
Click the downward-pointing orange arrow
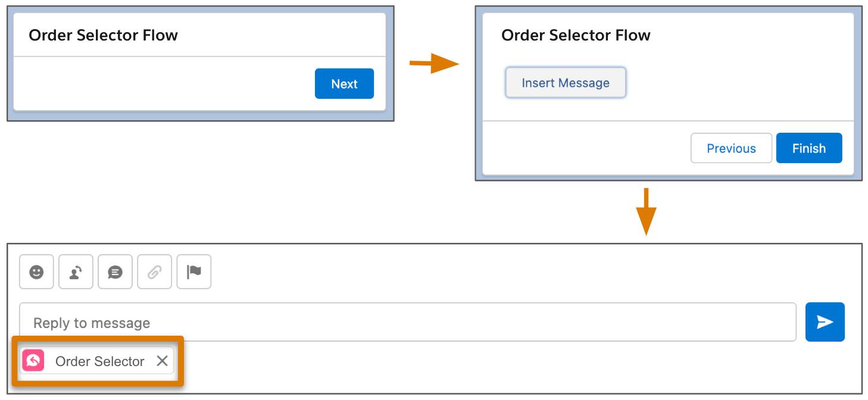coord(646,212)
